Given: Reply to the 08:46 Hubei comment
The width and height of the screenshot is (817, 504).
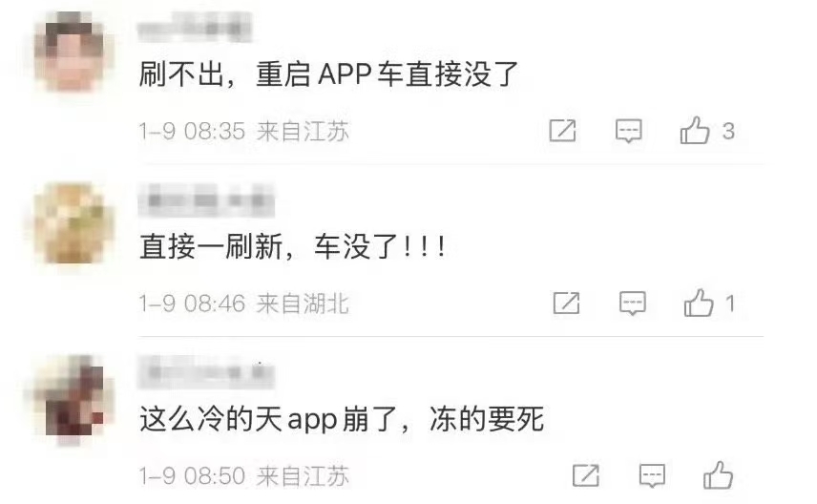Looking at the screenshot, I should click(633, 304).
